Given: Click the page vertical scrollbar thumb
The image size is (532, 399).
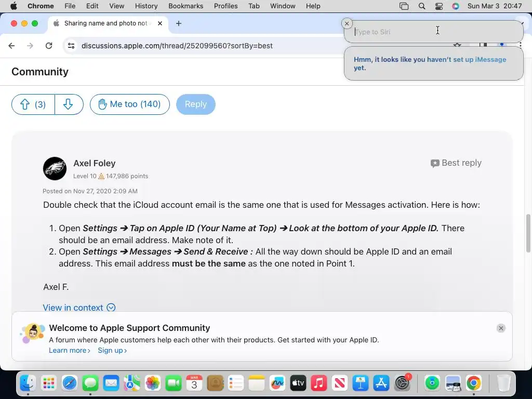Looking at the screenshot, I should tap(528, 233).
